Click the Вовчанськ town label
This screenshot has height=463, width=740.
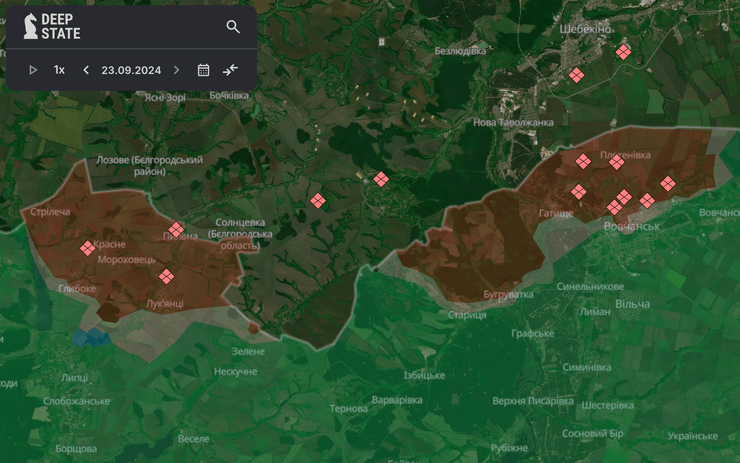coord(632,227)
